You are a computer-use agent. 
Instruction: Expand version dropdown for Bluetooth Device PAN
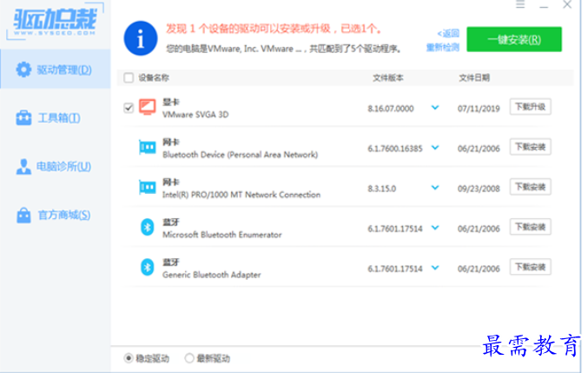(x=435, y=148)
